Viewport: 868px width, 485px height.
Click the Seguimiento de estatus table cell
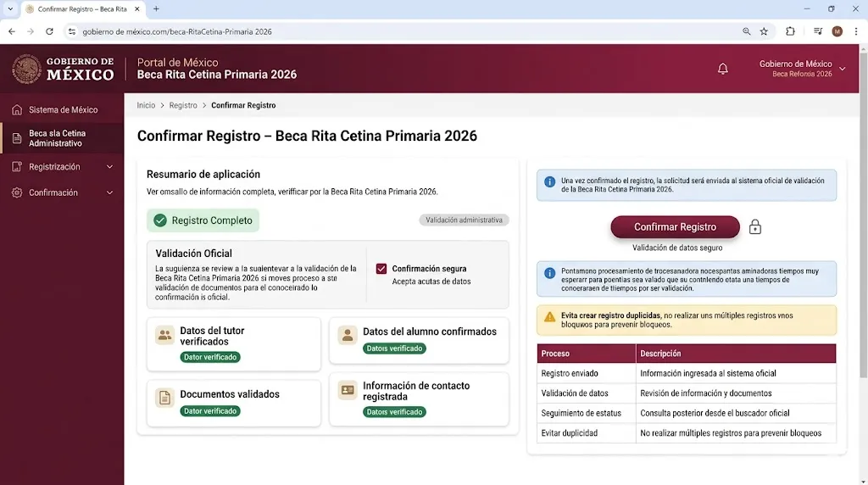[587, 413]
